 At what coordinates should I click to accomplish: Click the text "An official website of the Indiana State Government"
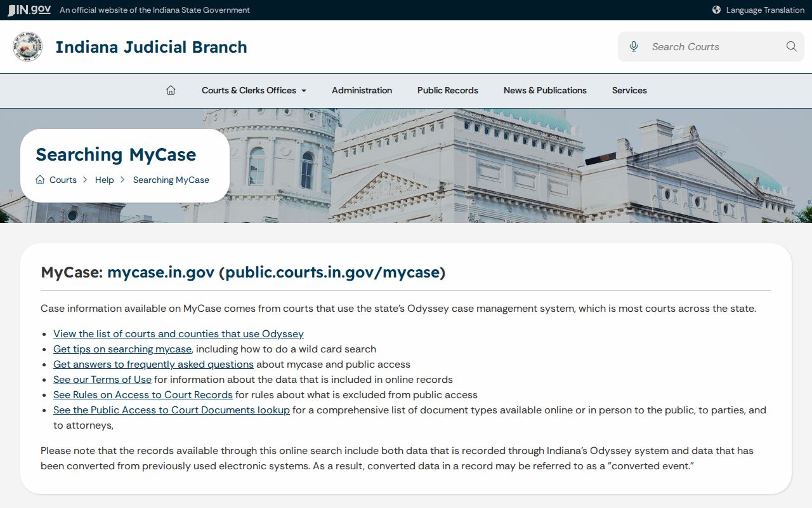point(155,10)
